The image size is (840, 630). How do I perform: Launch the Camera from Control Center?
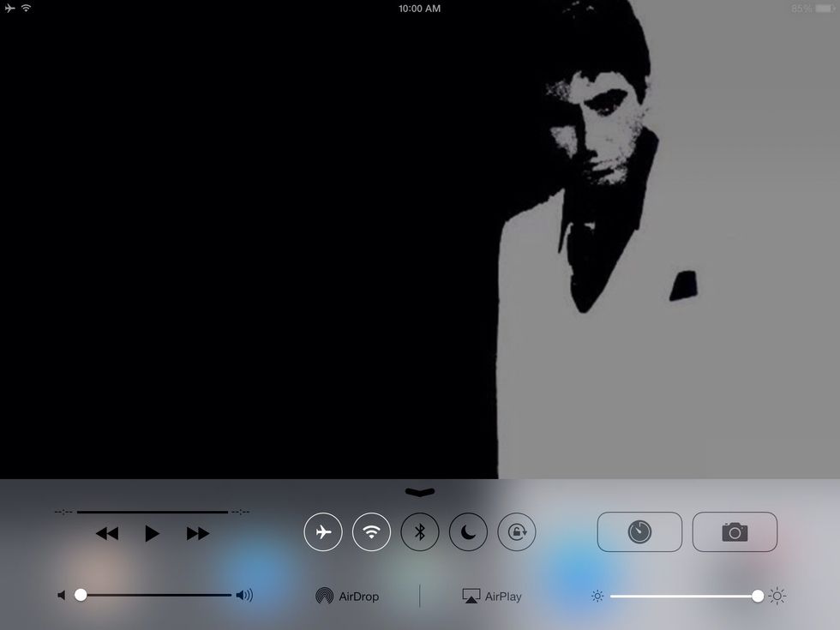pos(734,531)
